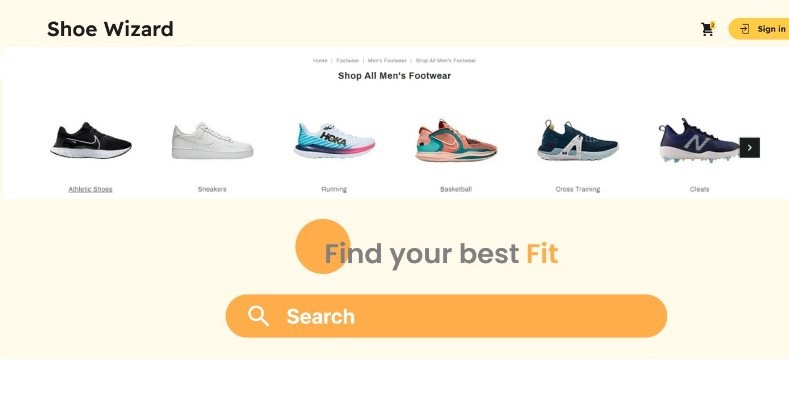Select the black Nike athletic shoe image
This screenshot has width=789, height=402.
point(91,140)
